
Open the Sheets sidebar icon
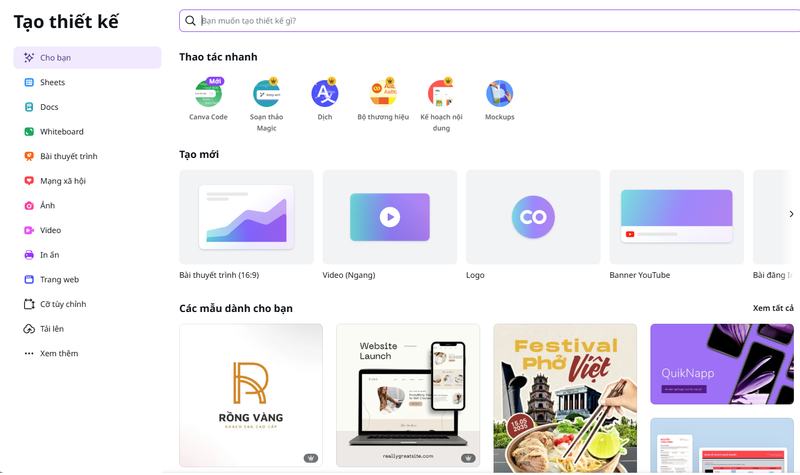[x=29, y=82]
